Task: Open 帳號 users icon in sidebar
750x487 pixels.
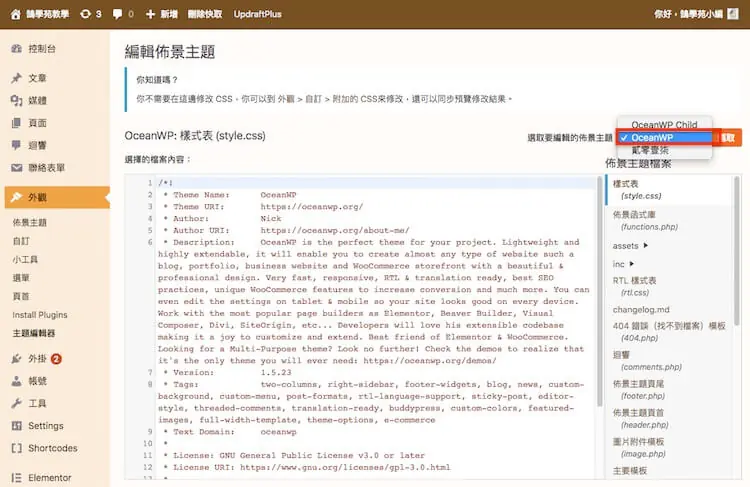Action: [16, 381]
